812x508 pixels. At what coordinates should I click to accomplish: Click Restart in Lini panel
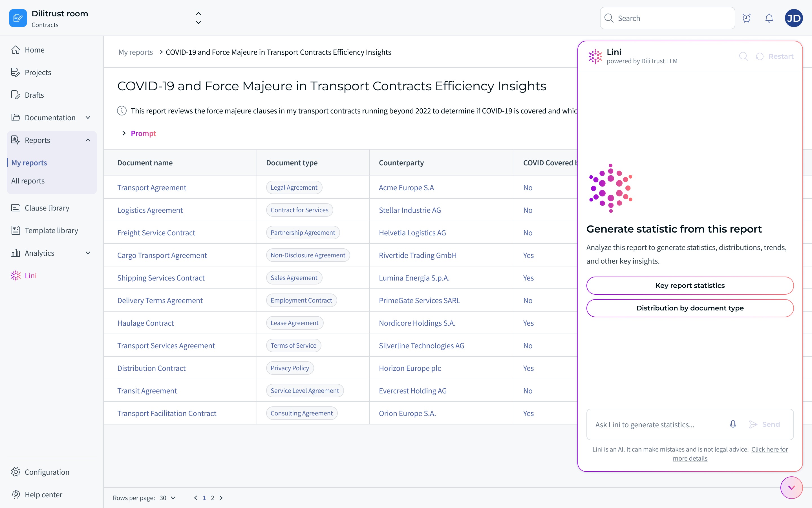click(x=775, y=56)
